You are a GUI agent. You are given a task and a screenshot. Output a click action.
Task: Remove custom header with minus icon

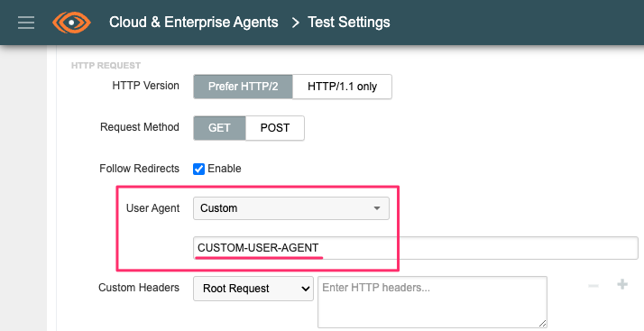593,285
